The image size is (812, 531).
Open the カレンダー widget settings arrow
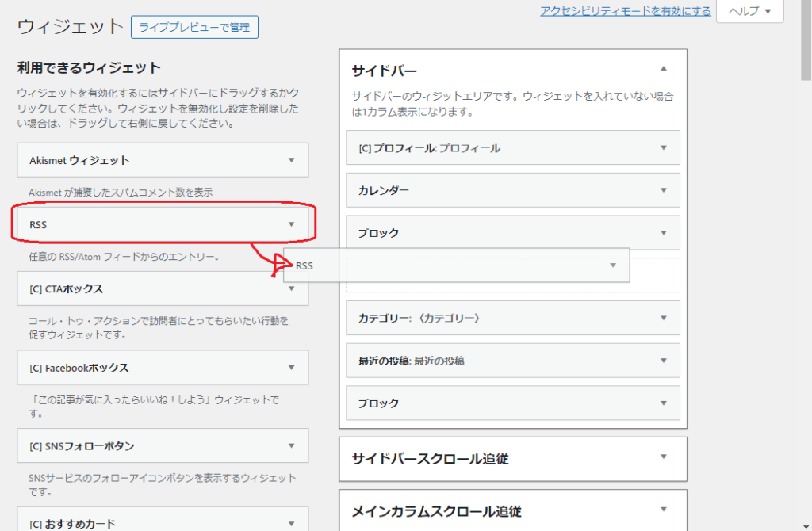click(664, 190)
